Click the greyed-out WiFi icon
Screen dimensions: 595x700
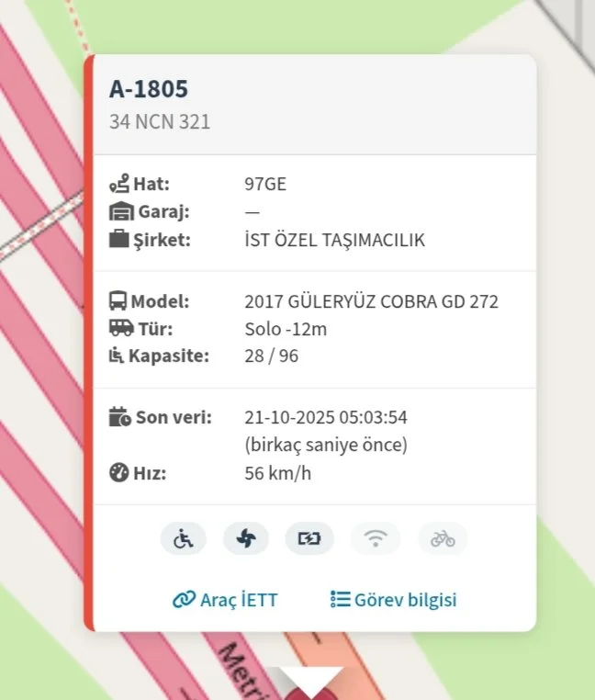pos(376,538)
